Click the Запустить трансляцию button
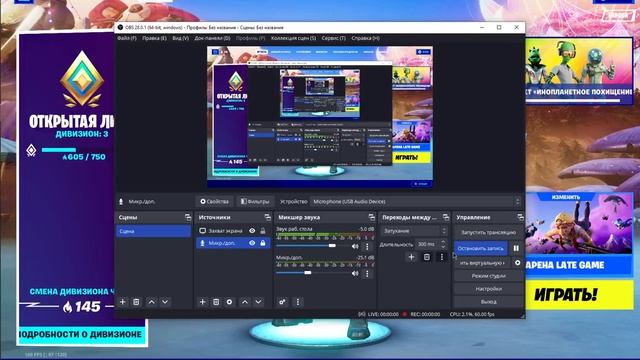The width and height of the screenshot is (640, 360). pyautogui.click(x=488, y=232)
